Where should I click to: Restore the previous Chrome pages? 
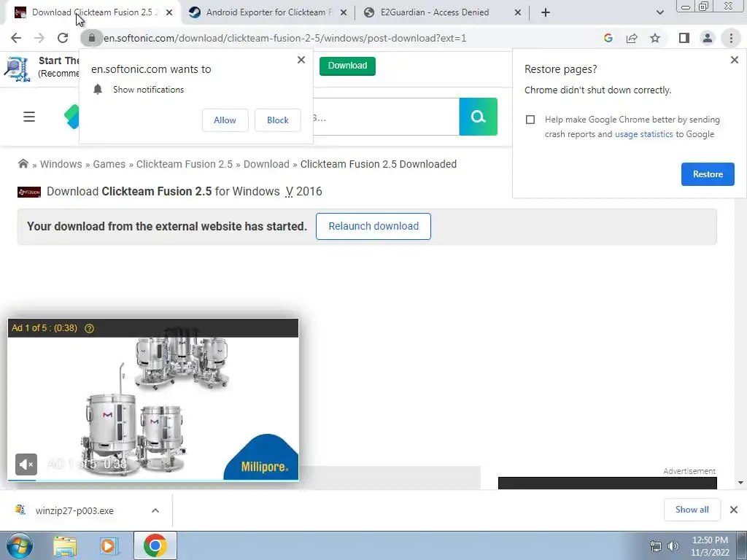[708, 174]
